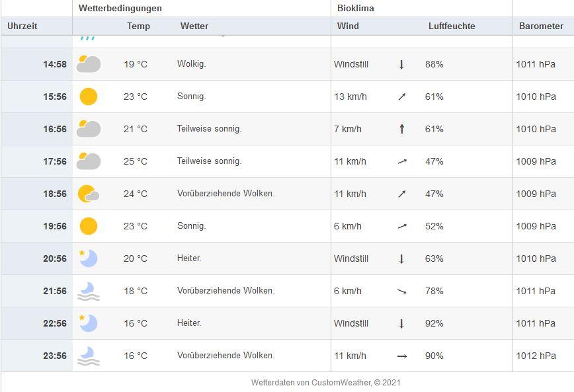Viewport: 574px width, 392px height.
Task: Click the sunny icon in the 15:56 row
Action: click(89, 97)
